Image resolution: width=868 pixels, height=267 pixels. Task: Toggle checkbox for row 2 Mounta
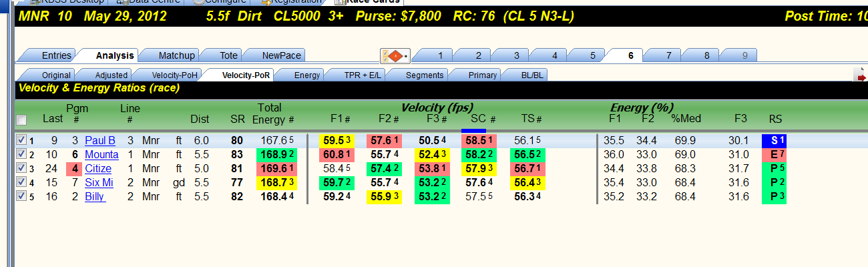[x=21, y=155]
